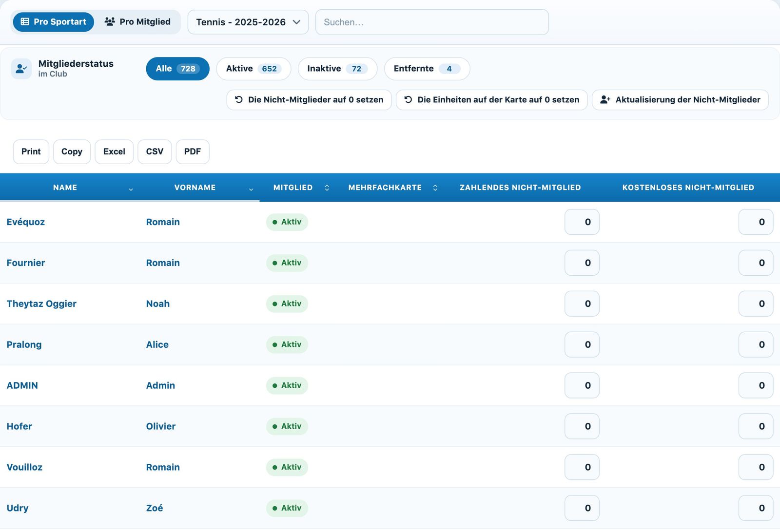
Task: Click the reset icon for Einheiten auf der Karte
Action: [408, 99]
